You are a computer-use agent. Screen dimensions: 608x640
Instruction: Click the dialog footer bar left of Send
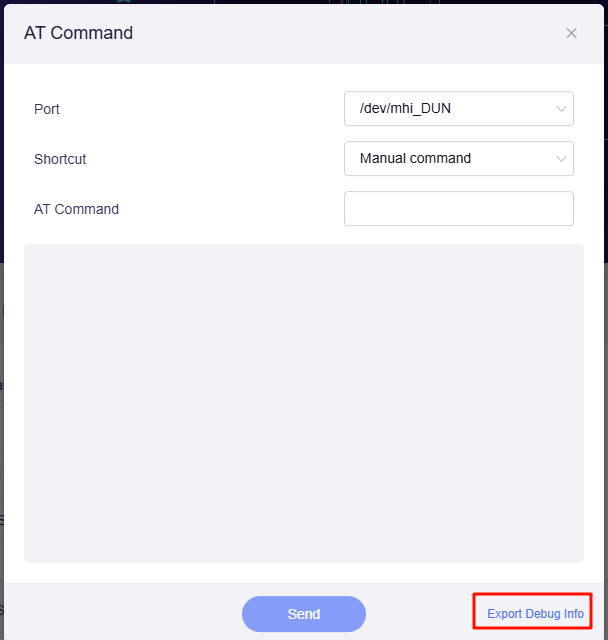[120, 612]
